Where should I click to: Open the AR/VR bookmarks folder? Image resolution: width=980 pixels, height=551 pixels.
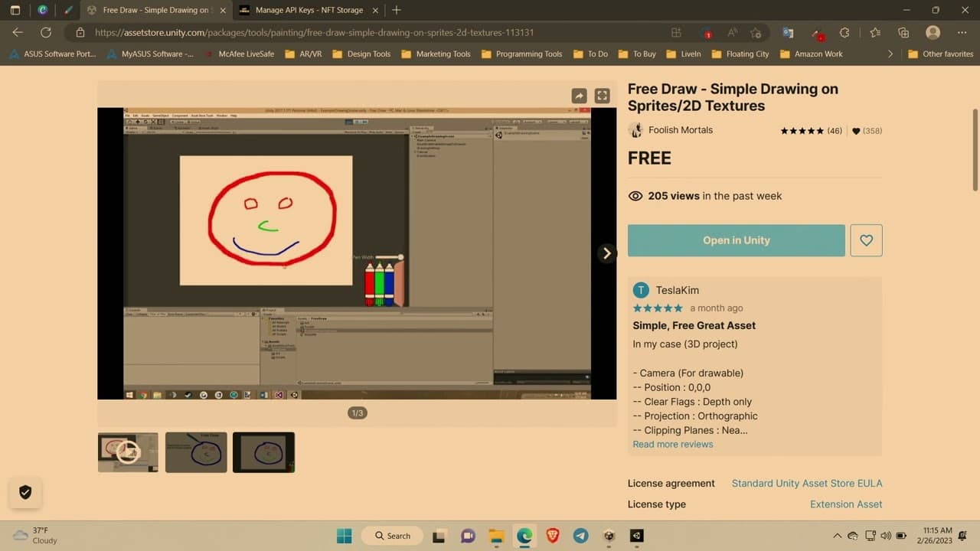coord(304,54)
